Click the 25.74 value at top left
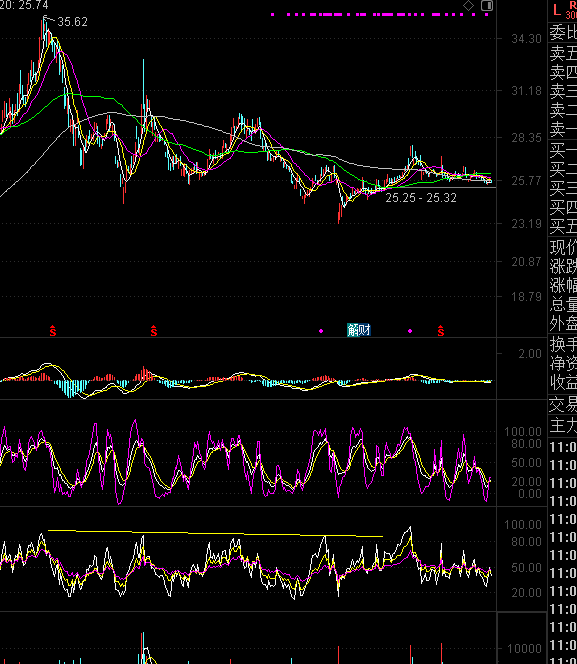Image resolution: width=577 pixels, height=664 pixels. [33, 5]
